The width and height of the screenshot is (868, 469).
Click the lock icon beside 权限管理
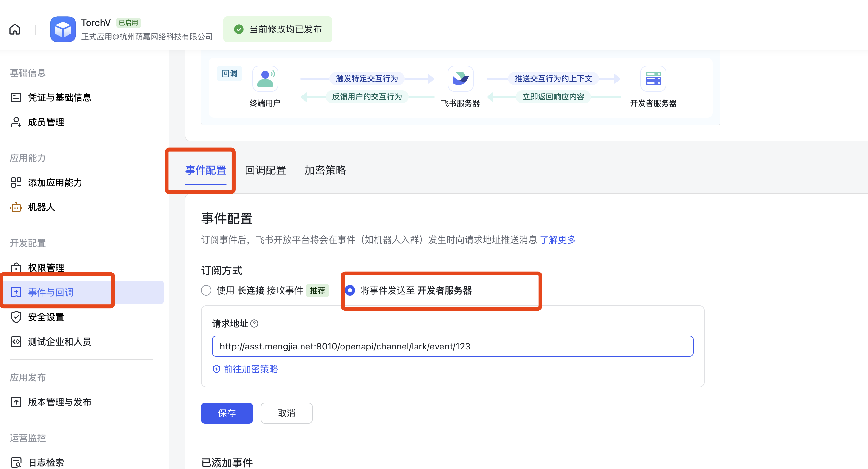[16, 267]
